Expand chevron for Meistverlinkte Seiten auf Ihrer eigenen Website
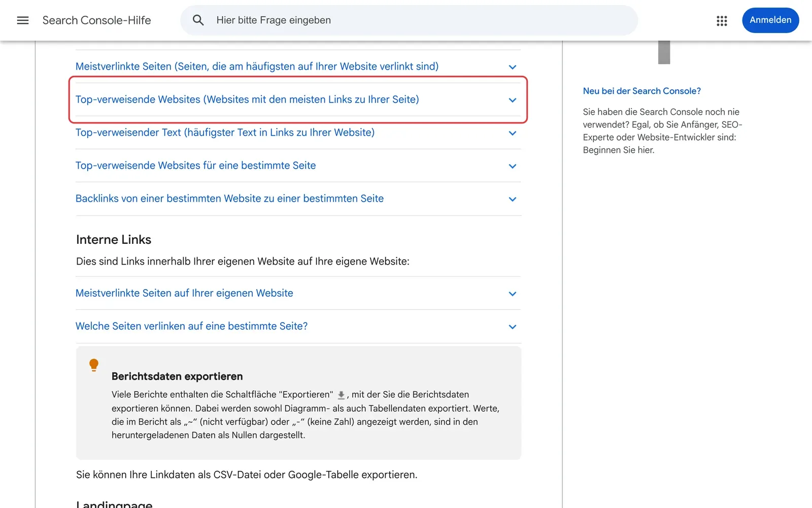 click(513, 294)
